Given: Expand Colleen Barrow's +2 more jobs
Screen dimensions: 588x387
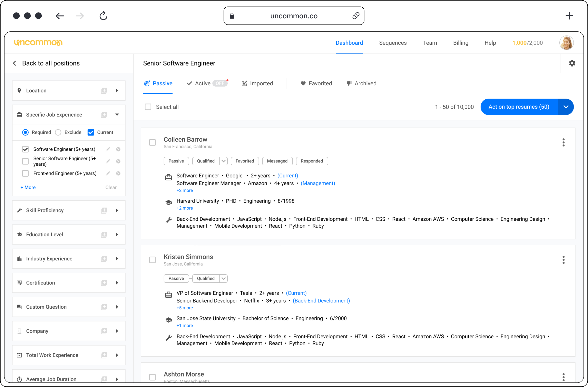Looking at the screenshot, I should (185, 190).
